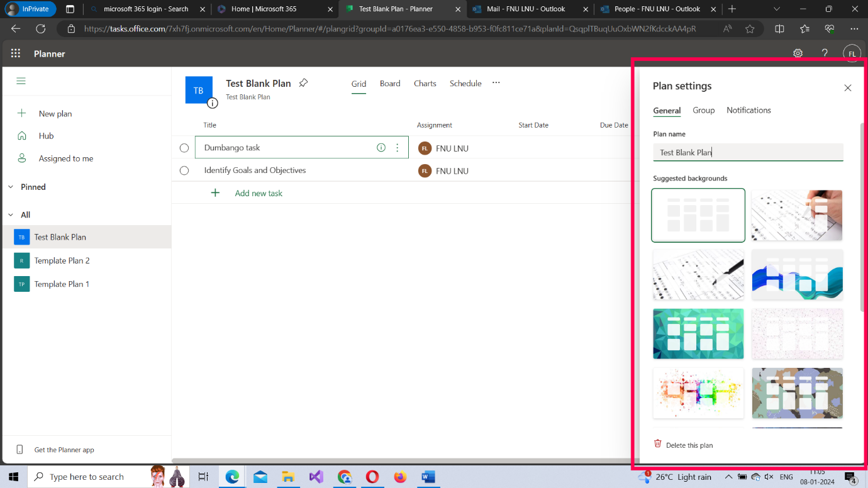868x488 pixels.
Task: Collapse the Planner navigation hamburger menu
Action: [21, 81]
